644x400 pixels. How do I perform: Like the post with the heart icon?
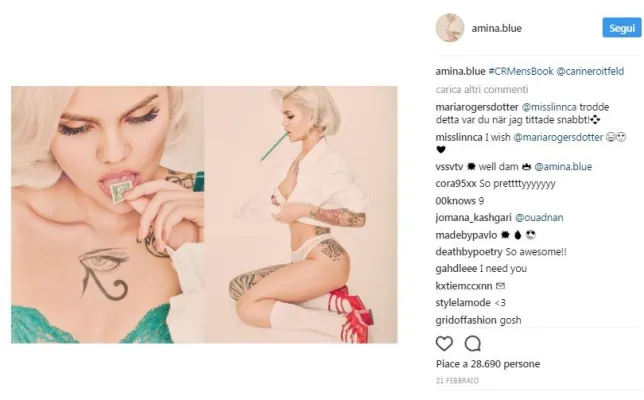point(444,343)
